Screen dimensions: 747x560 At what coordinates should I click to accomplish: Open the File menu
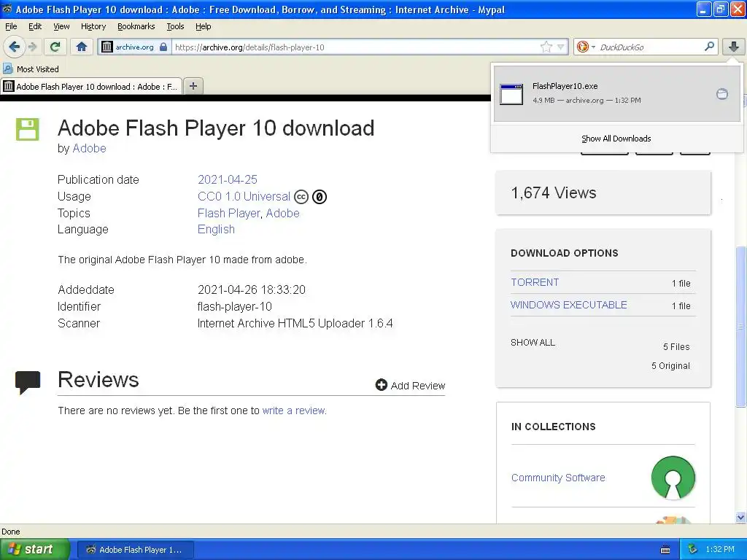11,26
